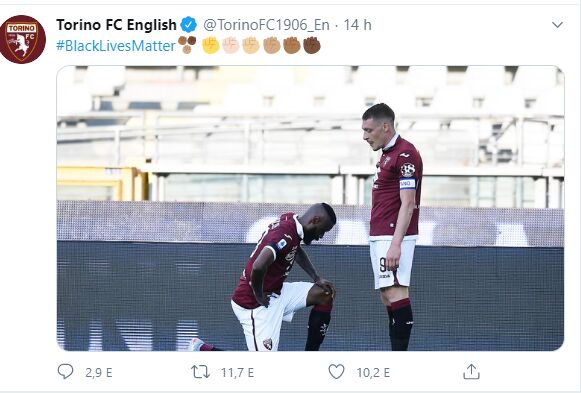
Task: Click the Torino FC profile avatar
Action: click(23, 39)
